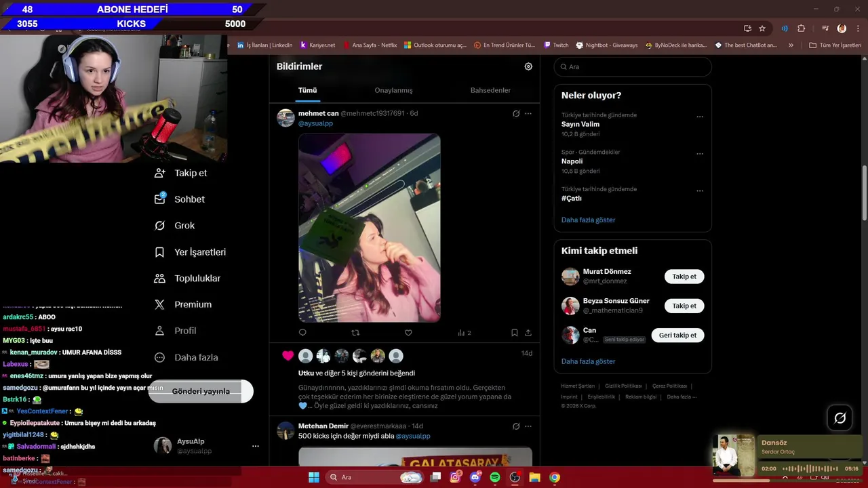Image resolution: width=868 pixels, height=488 pixels.
Task: Open Spotify from taskbar
Action: tap(495, 477)
